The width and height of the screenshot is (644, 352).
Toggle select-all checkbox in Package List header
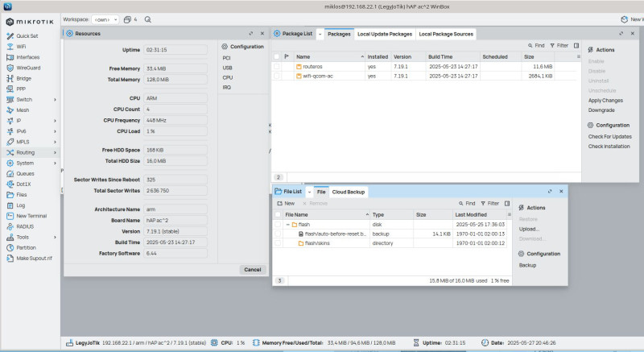(x=276, y=56)
